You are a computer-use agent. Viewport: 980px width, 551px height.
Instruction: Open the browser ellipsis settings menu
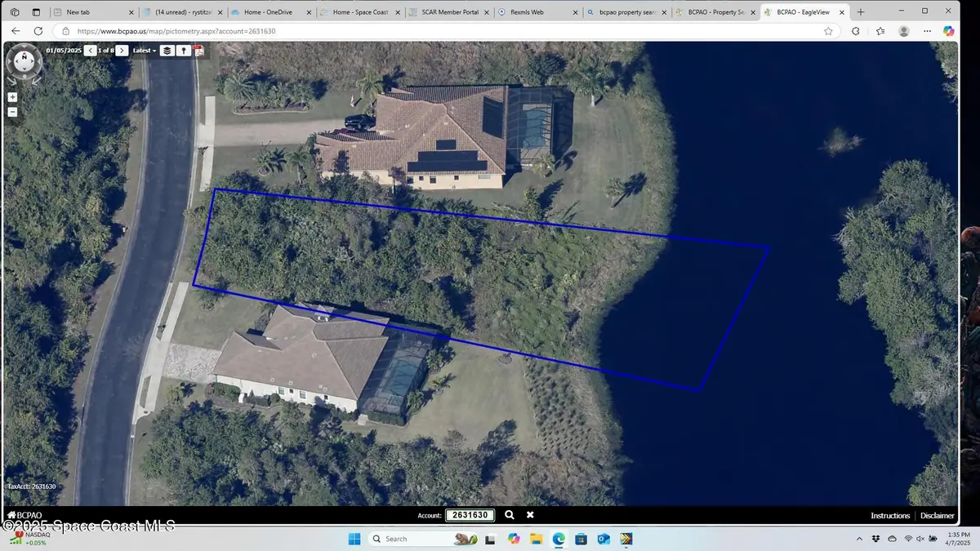pos(927,31)
